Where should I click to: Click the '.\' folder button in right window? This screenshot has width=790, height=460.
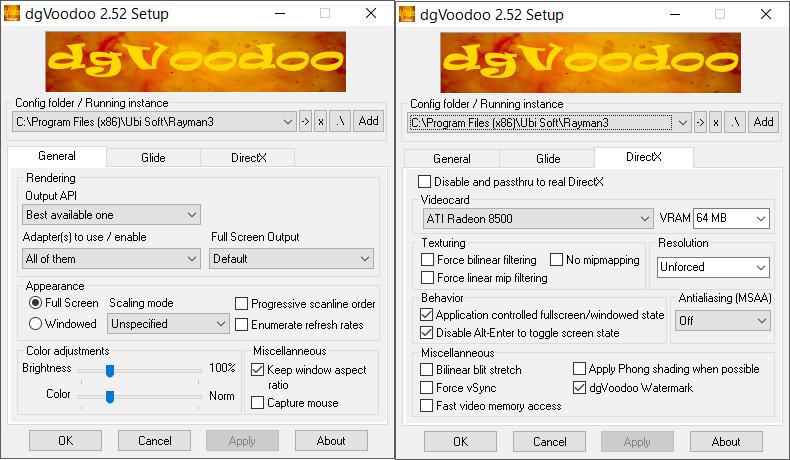click(735, 123)
